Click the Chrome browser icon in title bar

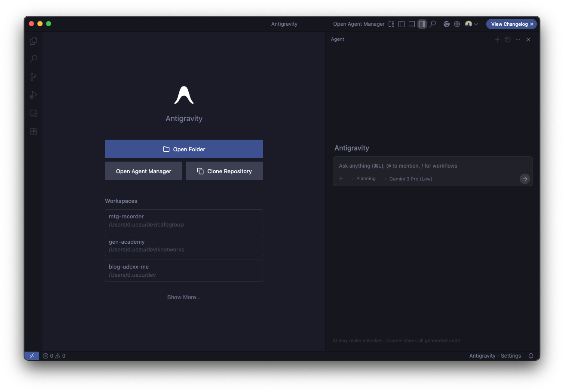coord(447,24)
